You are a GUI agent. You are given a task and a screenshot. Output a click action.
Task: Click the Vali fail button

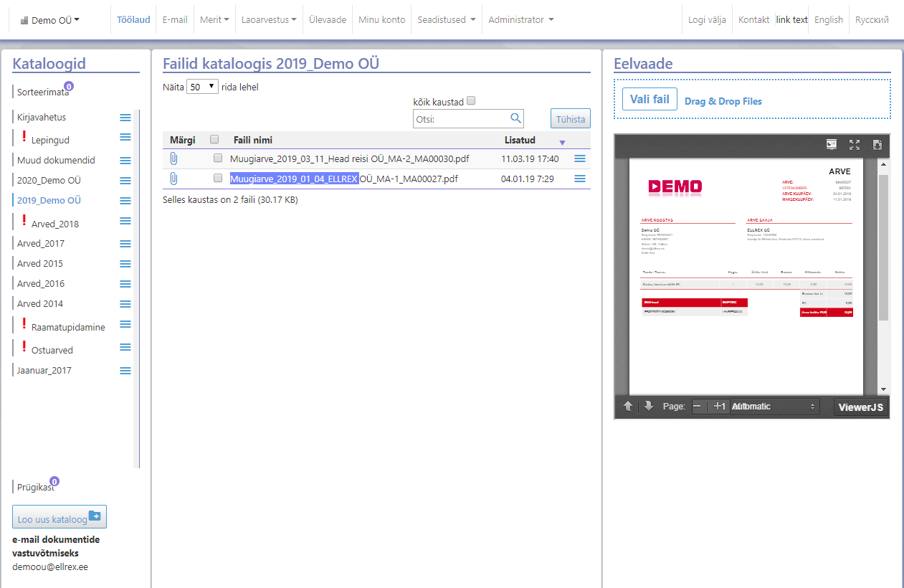click(650, 99)
